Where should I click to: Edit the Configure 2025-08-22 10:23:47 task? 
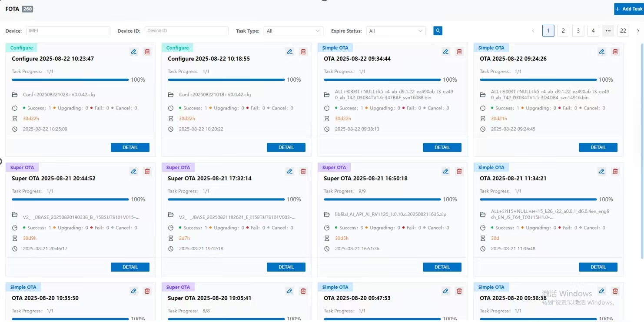pos(134,52)
